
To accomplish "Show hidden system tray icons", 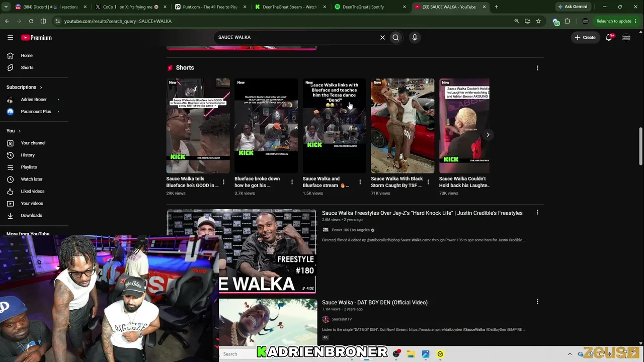I will tap(570, 354).
